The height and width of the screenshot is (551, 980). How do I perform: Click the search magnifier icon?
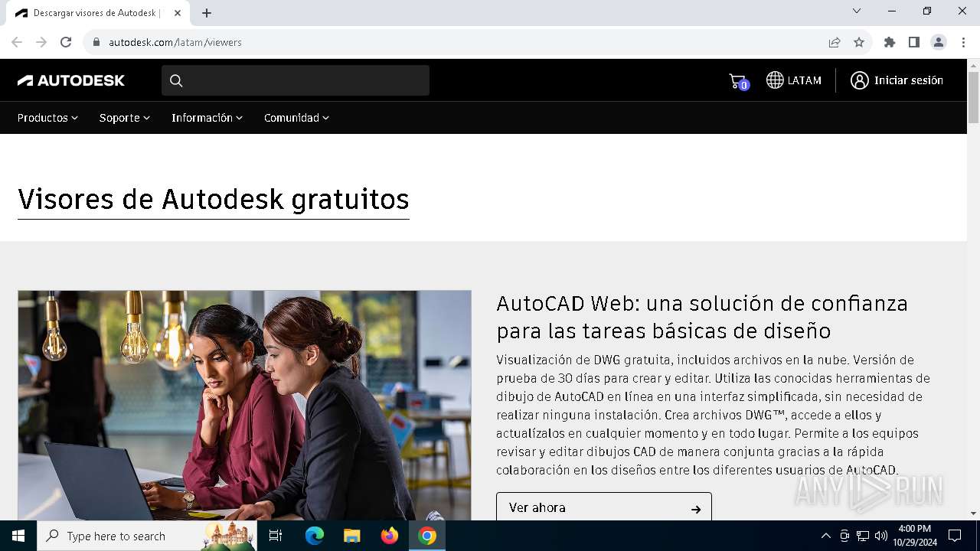pyautogui.click(x=176, y=80)
